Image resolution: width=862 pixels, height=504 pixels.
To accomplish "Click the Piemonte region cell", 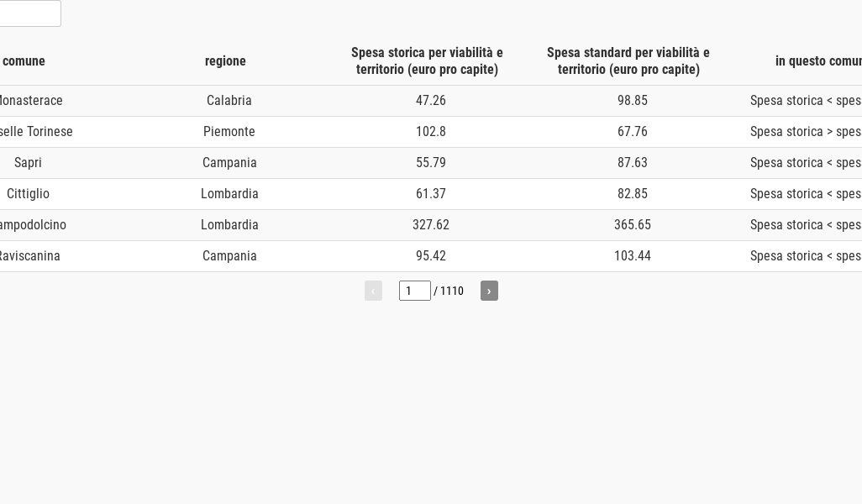I will pyautogui.click(x=229, y=132).
